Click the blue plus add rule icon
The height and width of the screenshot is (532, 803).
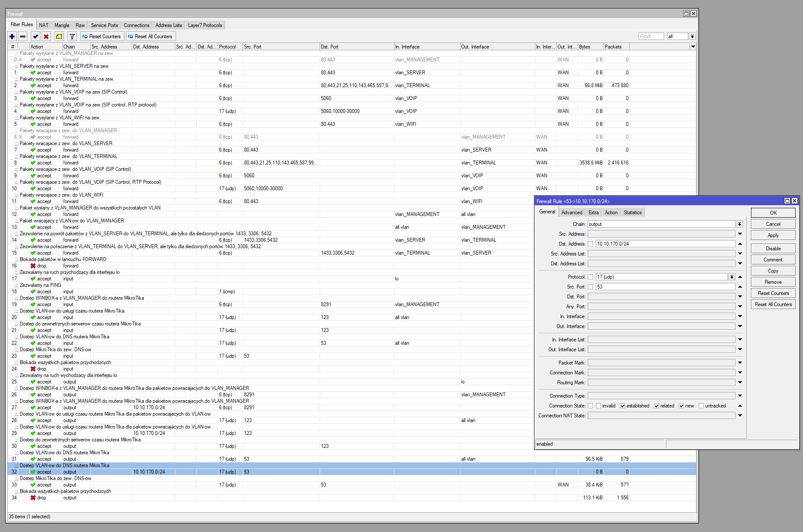point(12,36)
